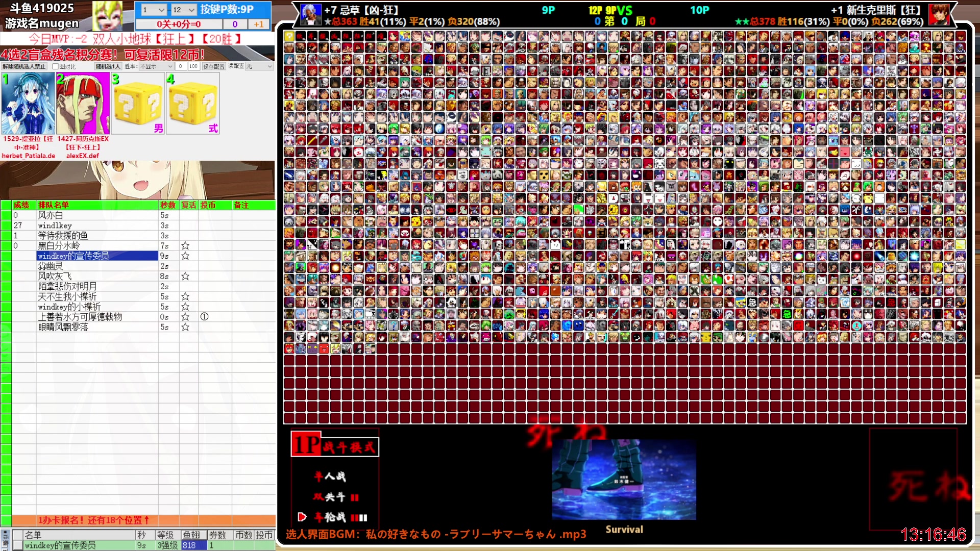The image size is (980, 551).
Task: Select highlighted row windkey的宣传委员 in queue
Action: tap(97, 256)
